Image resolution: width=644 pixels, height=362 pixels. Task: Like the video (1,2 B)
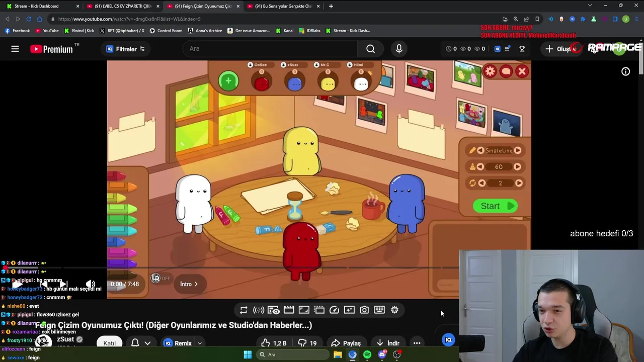274,343
